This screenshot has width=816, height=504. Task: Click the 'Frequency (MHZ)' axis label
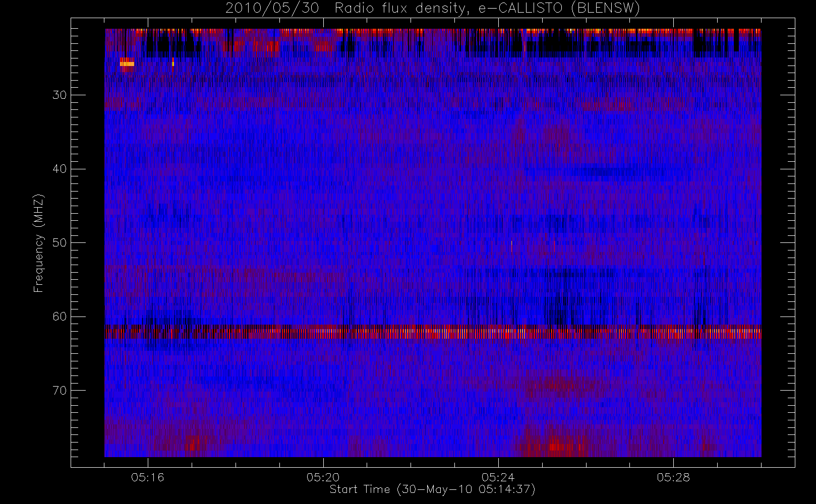(x=39, y=243)
